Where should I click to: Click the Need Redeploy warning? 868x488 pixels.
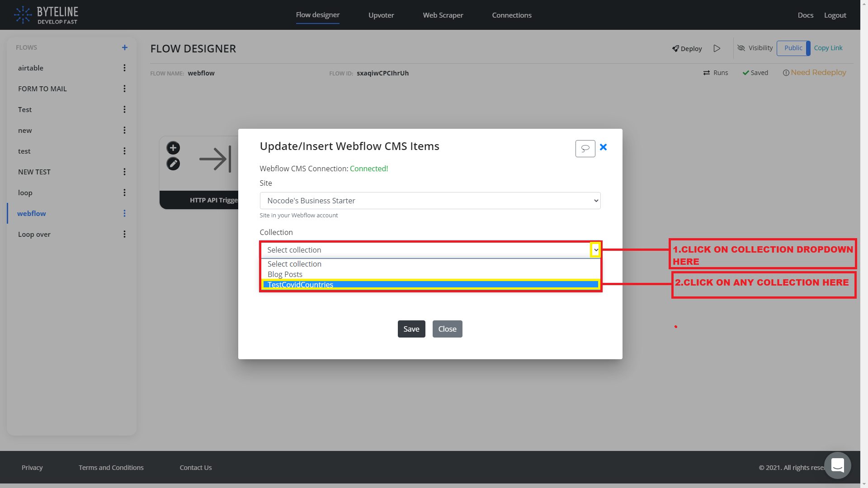(x=814, y=72)
